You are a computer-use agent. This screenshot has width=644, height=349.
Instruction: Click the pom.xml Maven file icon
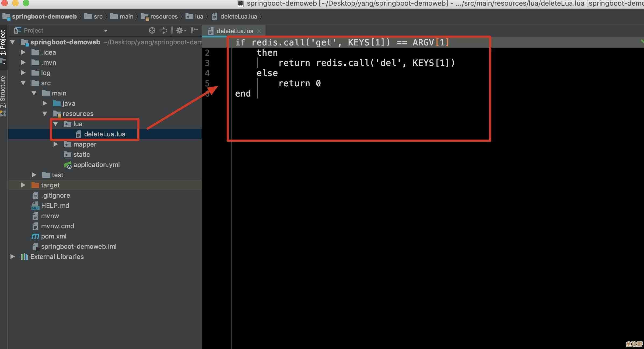point(35,236)
